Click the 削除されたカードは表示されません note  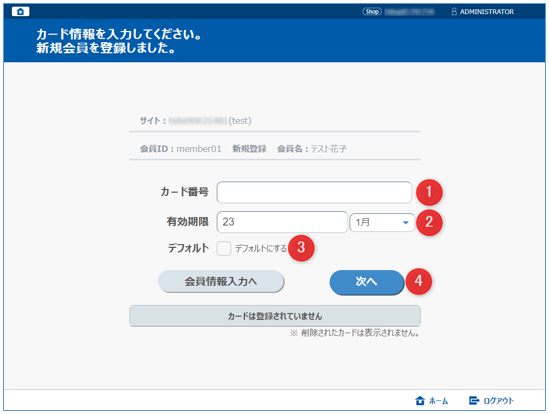(354, 333)
